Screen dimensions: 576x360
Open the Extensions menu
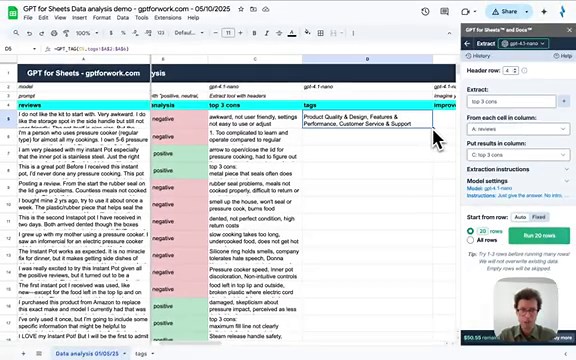168,18
